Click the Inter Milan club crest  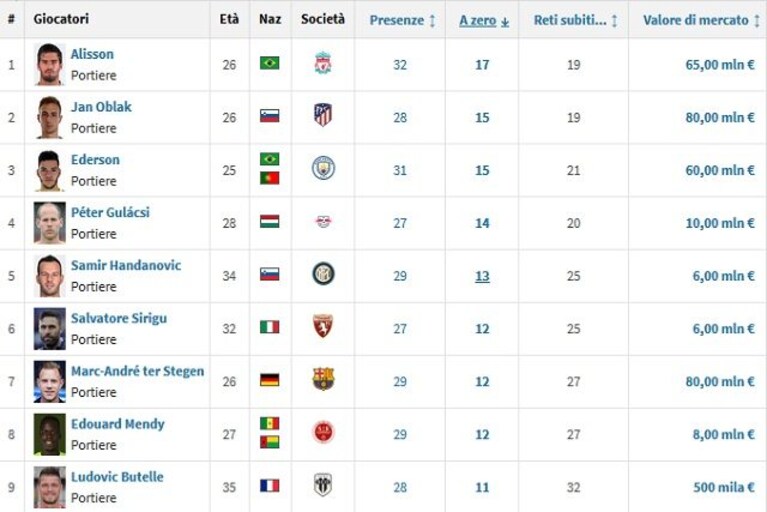pos(323,274)
